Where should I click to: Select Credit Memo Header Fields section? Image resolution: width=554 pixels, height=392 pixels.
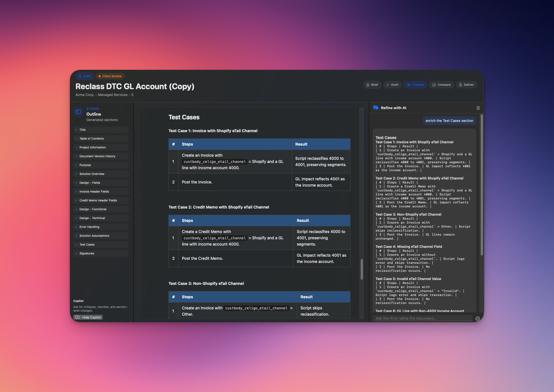point(101,200)
